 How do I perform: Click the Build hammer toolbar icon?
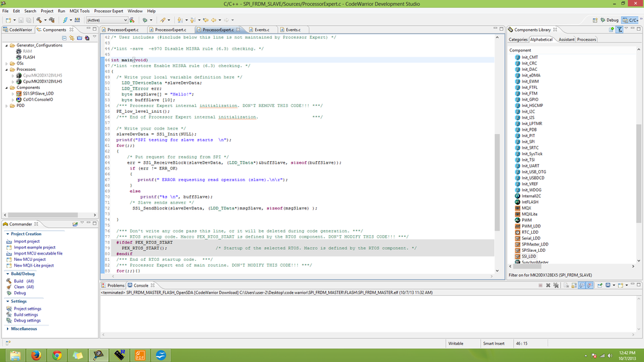39,20
